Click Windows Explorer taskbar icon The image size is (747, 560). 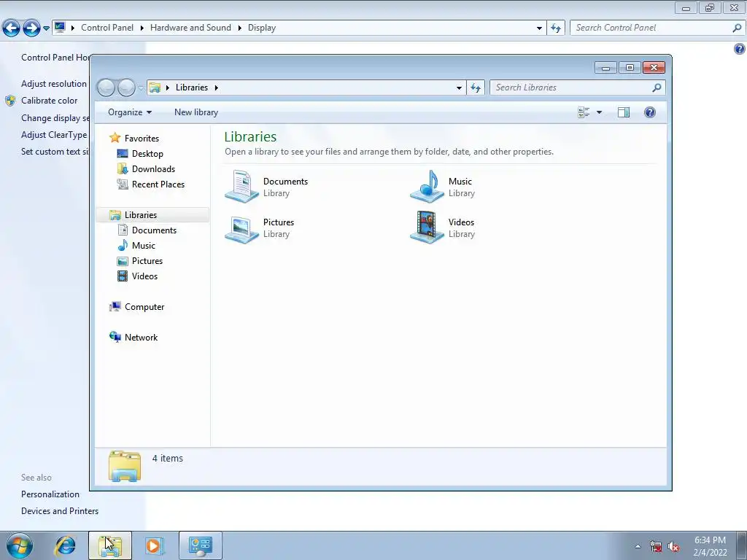pyautogui.click(x=110, y=545)
